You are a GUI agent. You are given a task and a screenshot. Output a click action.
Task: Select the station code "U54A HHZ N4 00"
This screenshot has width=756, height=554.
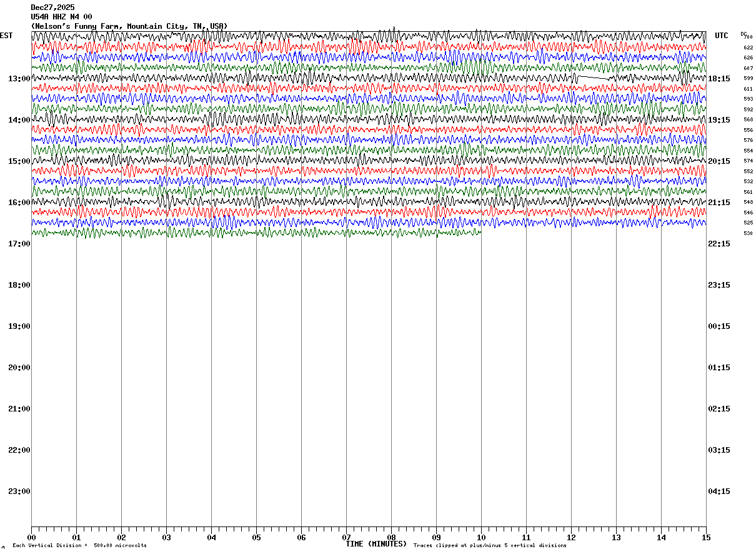[61, 17]
